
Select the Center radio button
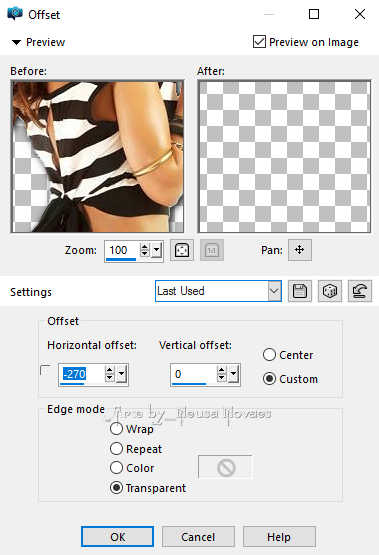click(x=269, y=355)
